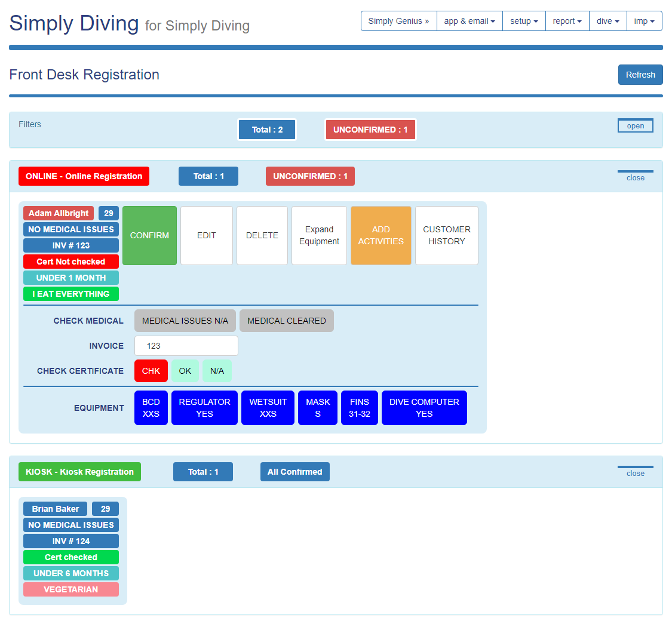The height and width of the screenshot is (627, 672).
Task: Click the Brian Baker name tag
Action: coord(55,509)
